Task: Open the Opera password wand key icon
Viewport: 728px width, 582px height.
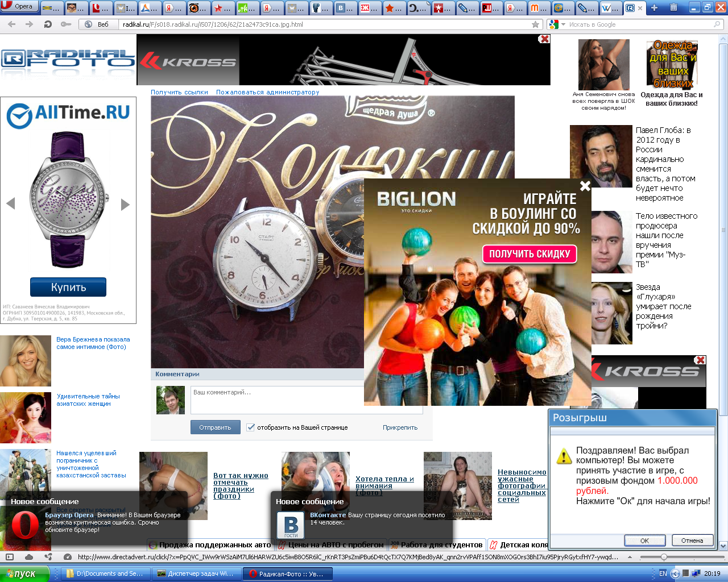Action: point(66,24)
